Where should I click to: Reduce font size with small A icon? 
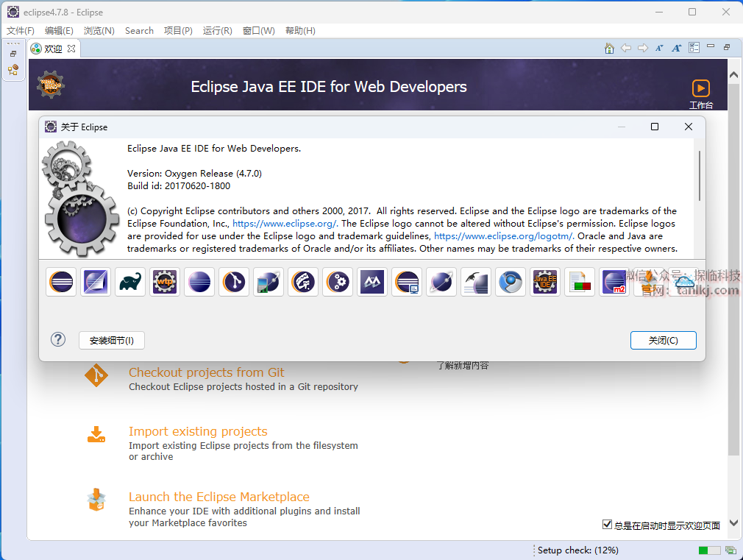[x=659, y=48]
